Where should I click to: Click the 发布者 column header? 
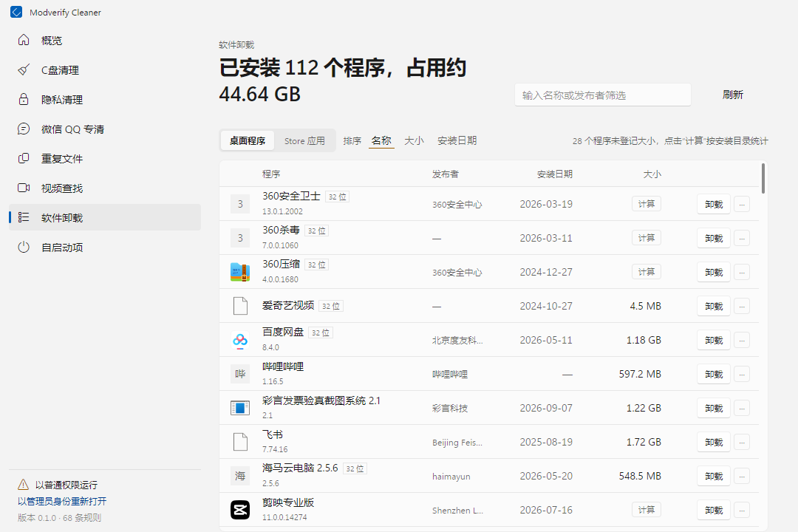click(x=446, y=174)
